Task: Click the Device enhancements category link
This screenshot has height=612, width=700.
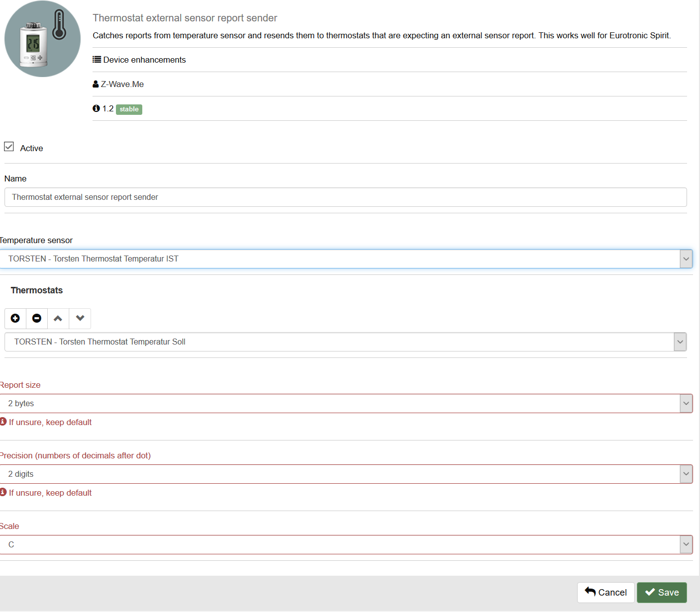Action: pos(144,60)
